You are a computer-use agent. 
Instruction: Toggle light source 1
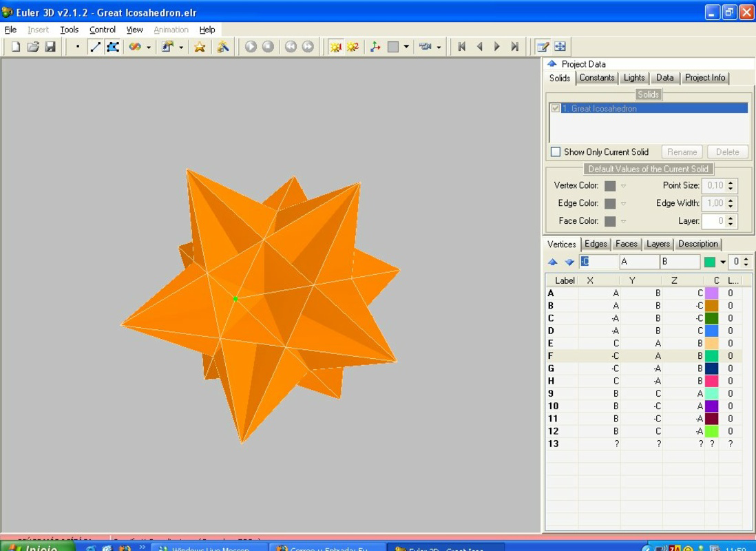coord(336,46)
